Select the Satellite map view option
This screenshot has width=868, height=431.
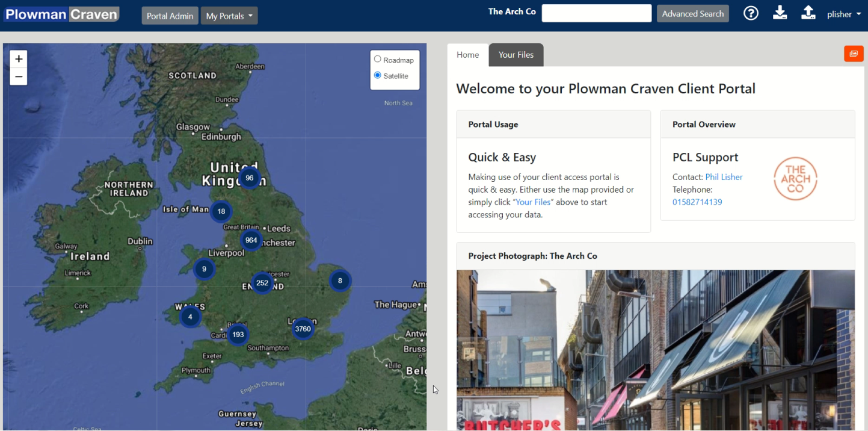tap(378, 75)
